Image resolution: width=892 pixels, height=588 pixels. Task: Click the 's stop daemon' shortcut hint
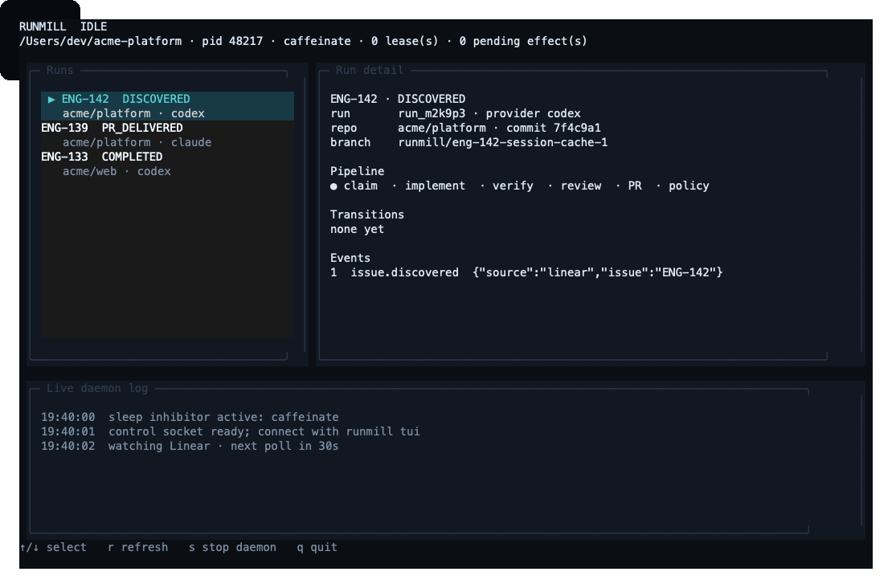coord(232,547)
